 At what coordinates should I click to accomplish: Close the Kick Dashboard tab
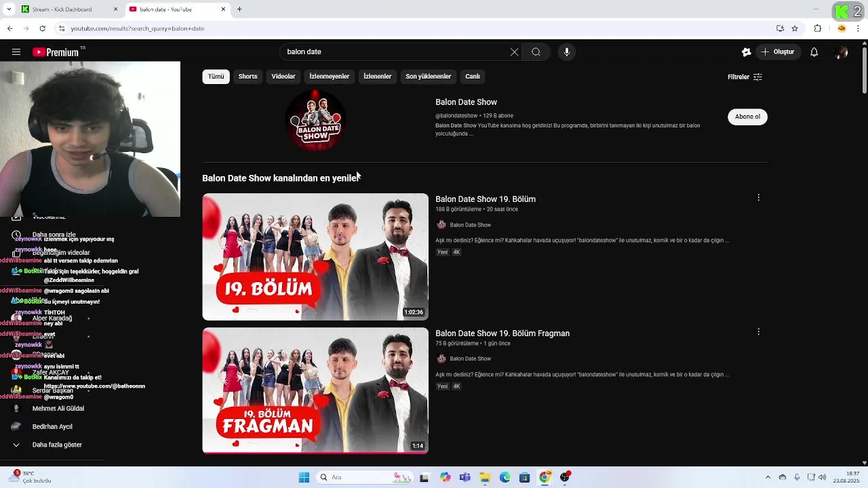coord(115,9)
